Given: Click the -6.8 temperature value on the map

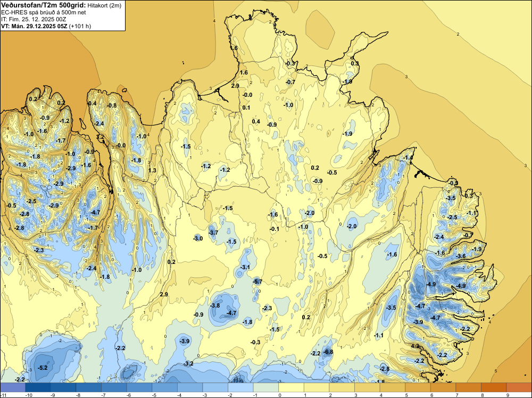Looking at the screenshot, I should point(328,352).
